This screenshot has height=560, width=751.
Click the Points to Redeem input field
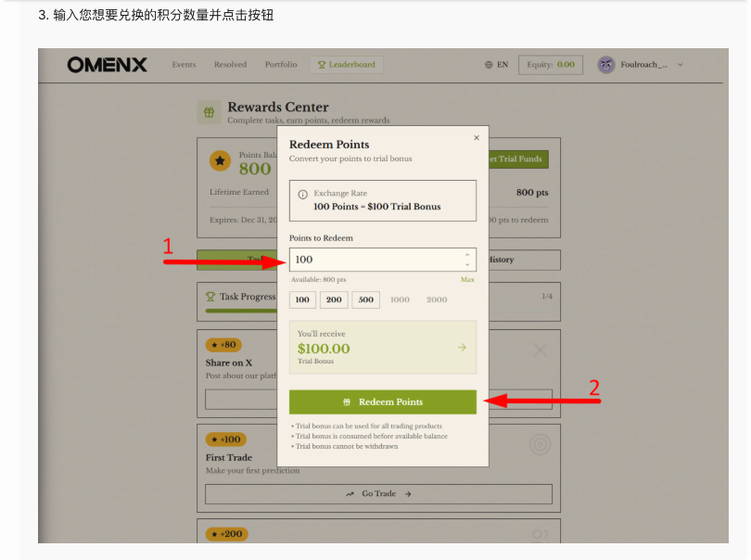pyautogui.click(x=382, y=259)
